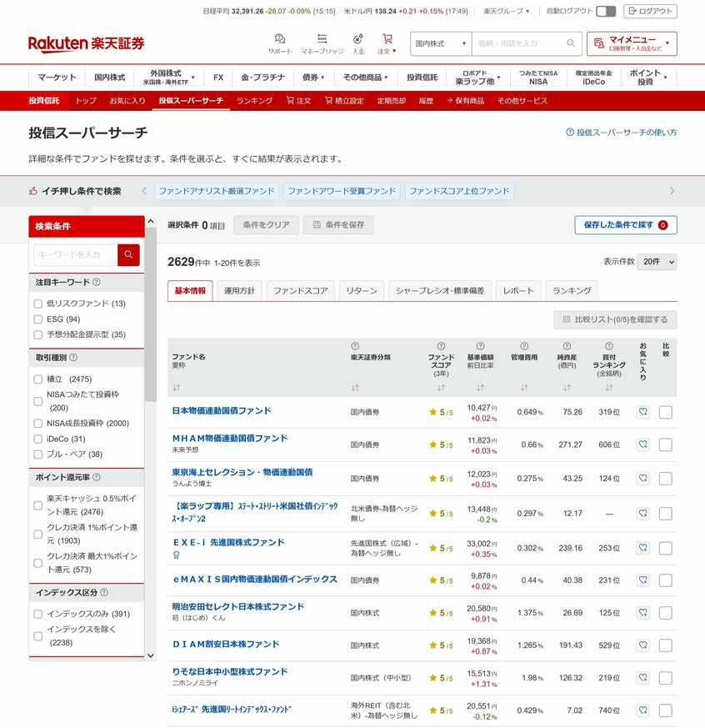Screen dimensions: 705x728
Task: Click award badge icon under ＥＸＥ-ｉ 先進国株式ファンド
Action: coord(177,555)
